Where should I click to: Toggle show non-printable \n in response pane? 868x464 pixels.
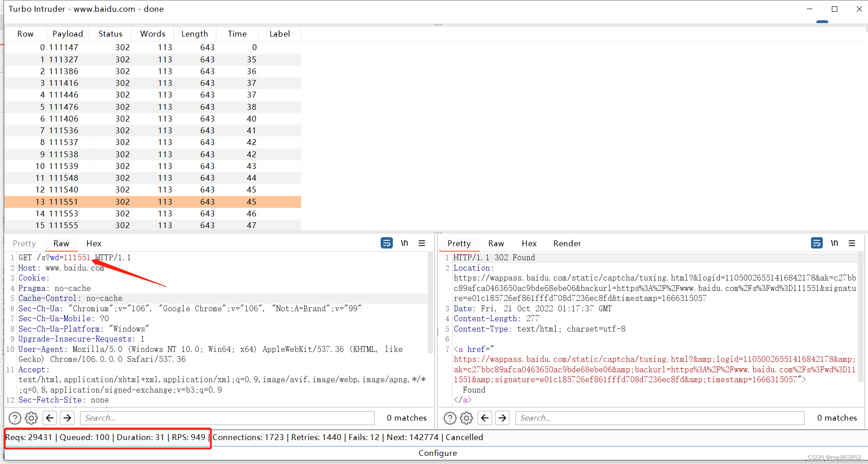click(x=835, y=243)
